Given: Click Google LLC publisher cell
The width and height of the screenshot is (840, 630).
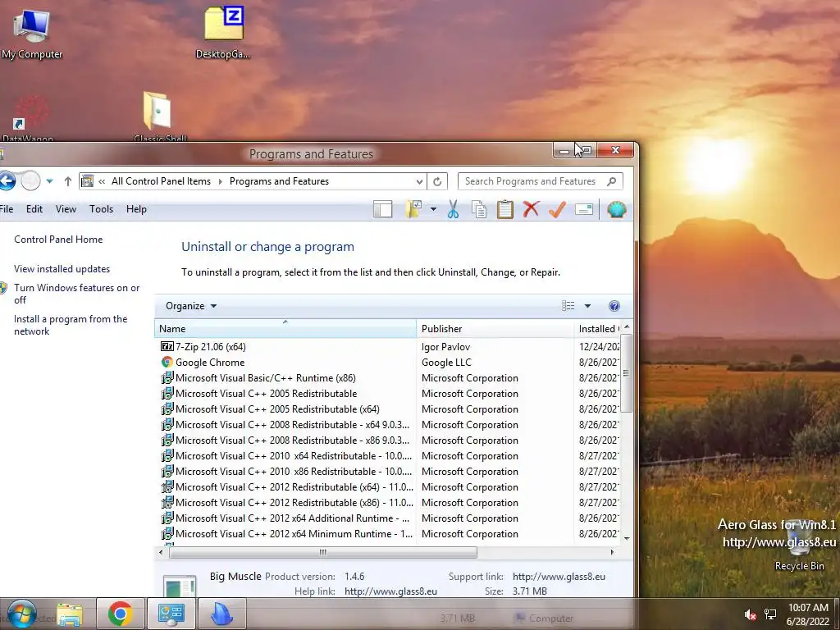Looking at the screenshot, I should [x=446, y=362].
